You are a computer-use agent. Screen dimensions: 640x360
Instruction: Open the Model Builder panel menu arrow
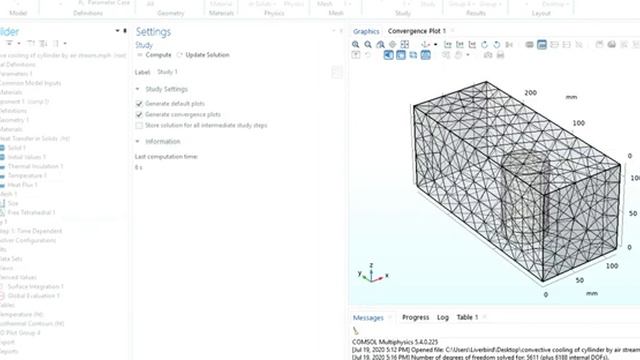[x=118, y=31]
